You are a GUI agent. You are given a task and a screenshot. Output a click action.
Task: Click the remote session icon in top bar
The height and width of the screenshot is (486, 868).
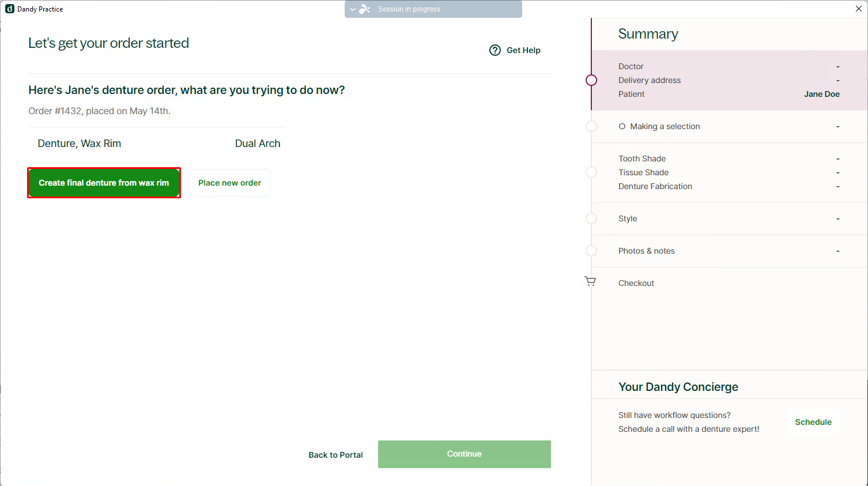[x=365, y=9]
